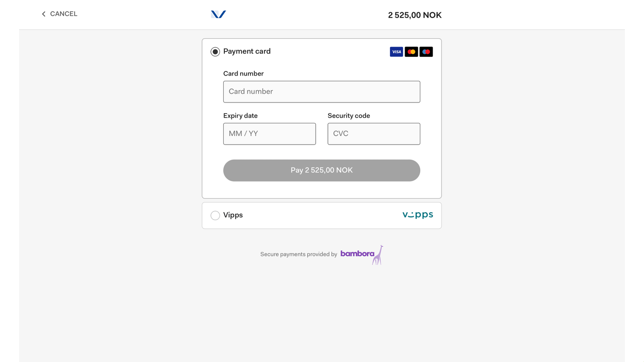Click the Payment card option label
Screen dimensions: 644x362
[x=247, y=51]
